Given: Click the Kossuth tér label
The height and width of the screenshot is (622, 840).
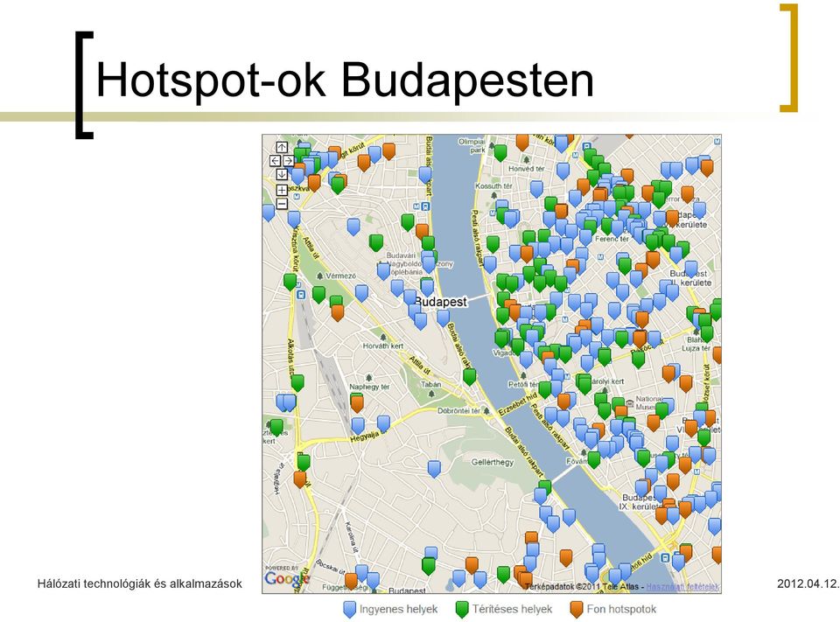Looking at the screenshot, I should pyautogui.click(x=493, y=186).
